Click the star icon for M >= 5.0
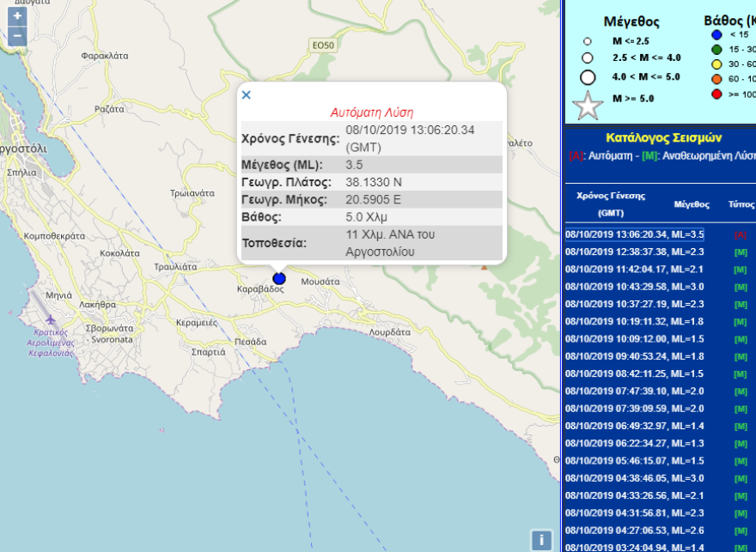756x552 pixels. [x=588, y=103]
